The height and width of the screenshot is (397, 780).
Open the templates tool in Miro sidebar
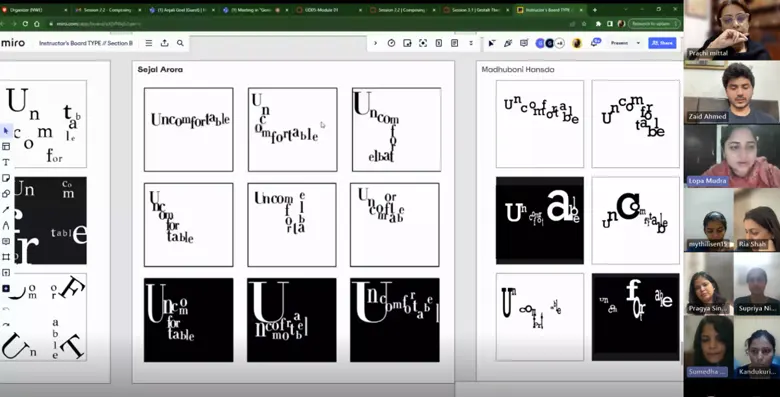(6, 146)
